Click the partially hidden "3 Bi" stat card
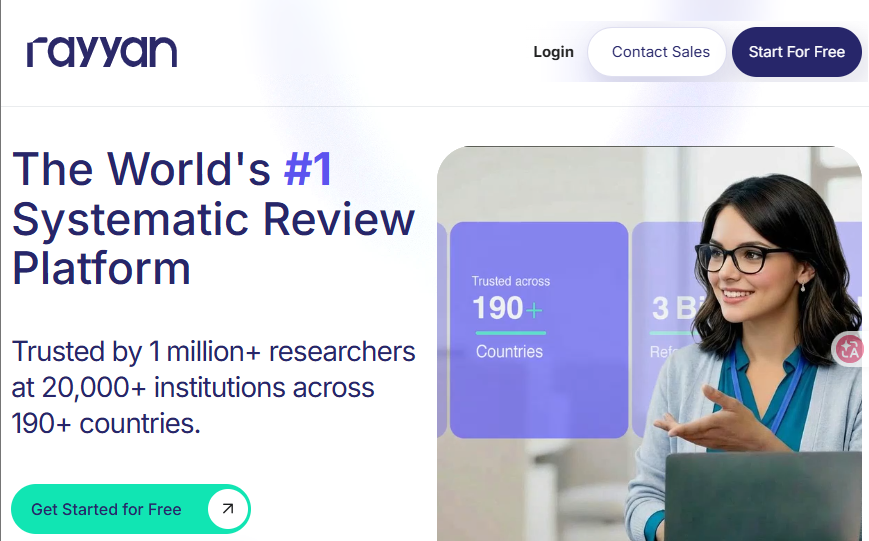Viewport: 869px width, 541px height. tap(668, 330)
